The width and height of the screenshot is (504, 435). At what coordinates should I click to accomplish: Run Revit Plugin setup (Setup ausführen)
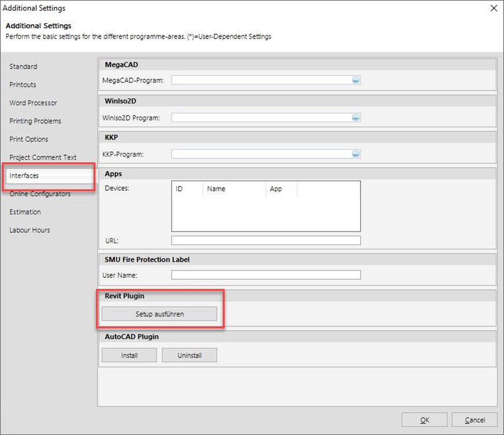(x=159, y=314)
